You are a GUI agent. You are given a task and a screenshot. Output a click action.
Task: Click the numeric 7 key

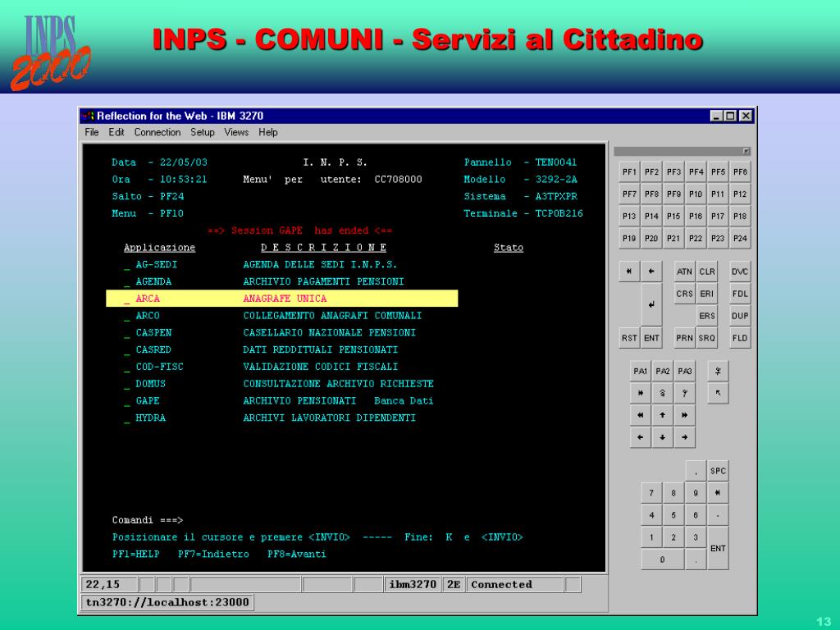tap(651, 493)
